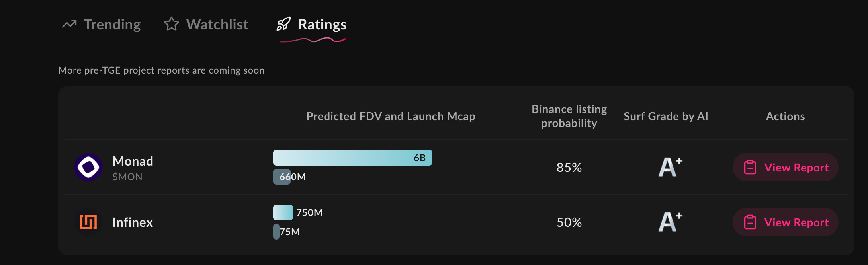
Task: Open the View Report for Infinex
Action: click(785, 222)
